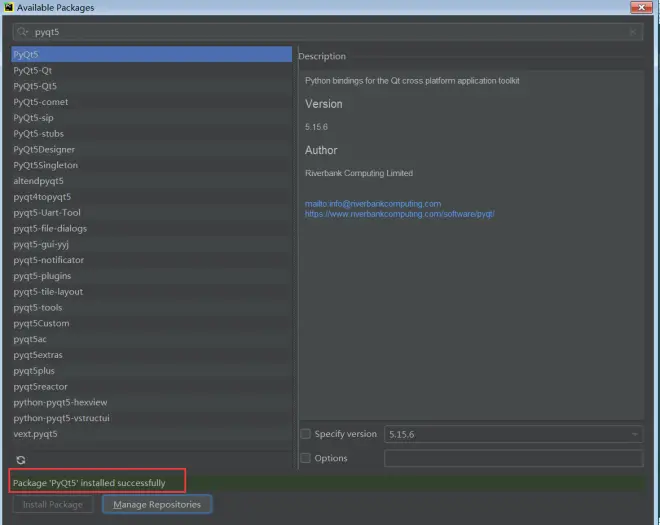Select PyQt5Singleton package
The image size is (660, 525).
(152, 165)
